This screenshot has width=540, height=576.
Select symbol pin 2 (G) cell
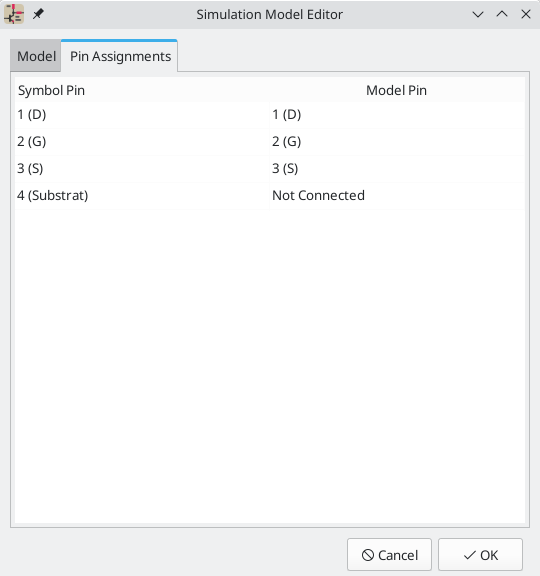click(x=142, y=142)
